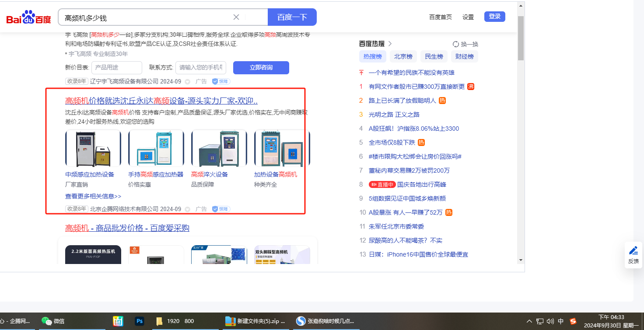Click the 百度一下 search button
The height and width of the screenshot is (330, 644).
coord(292,17)
